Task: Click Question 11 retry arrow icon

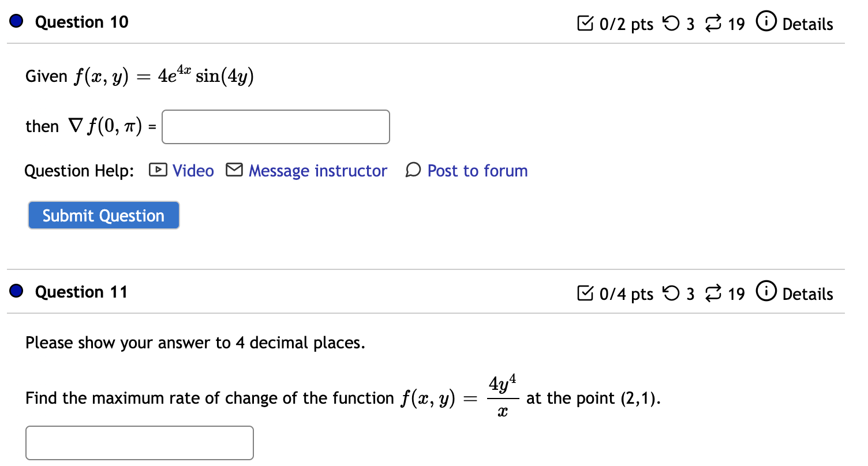Action: pyautogui.click(x=672, y=294)
